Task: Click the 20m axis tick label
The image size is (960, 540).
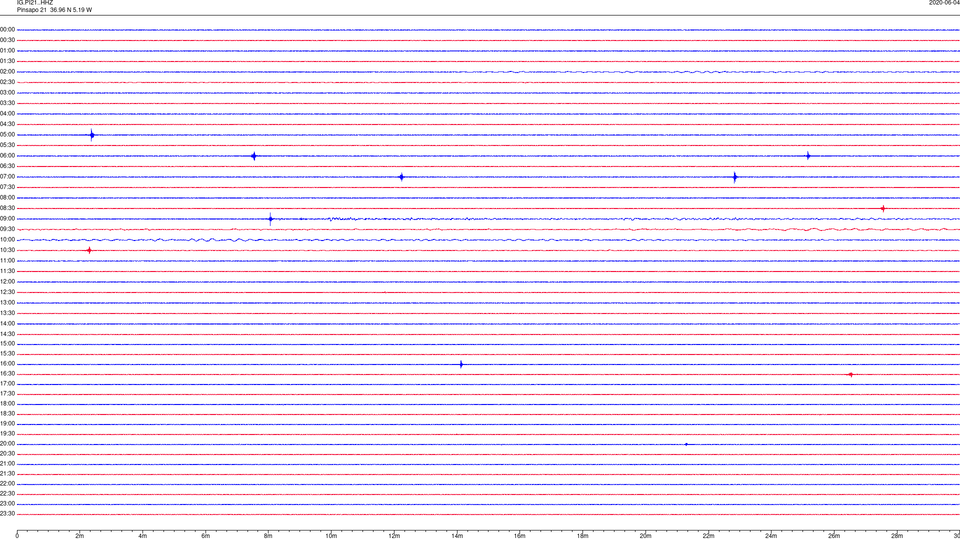Action: click(645, 536)
